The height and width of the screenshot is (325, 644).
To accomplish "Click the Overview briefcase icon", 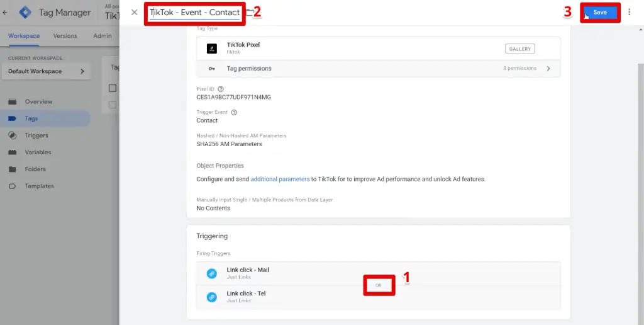I will [x=13, y=101].
